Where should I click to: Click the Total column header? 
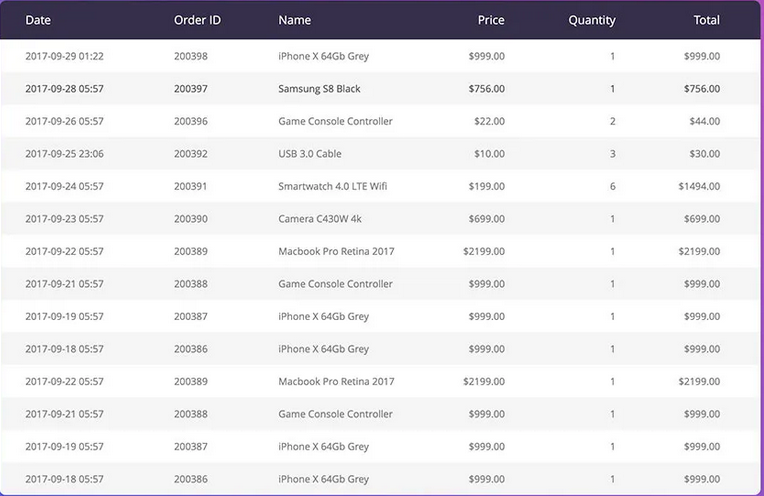[x=707, y=20]
